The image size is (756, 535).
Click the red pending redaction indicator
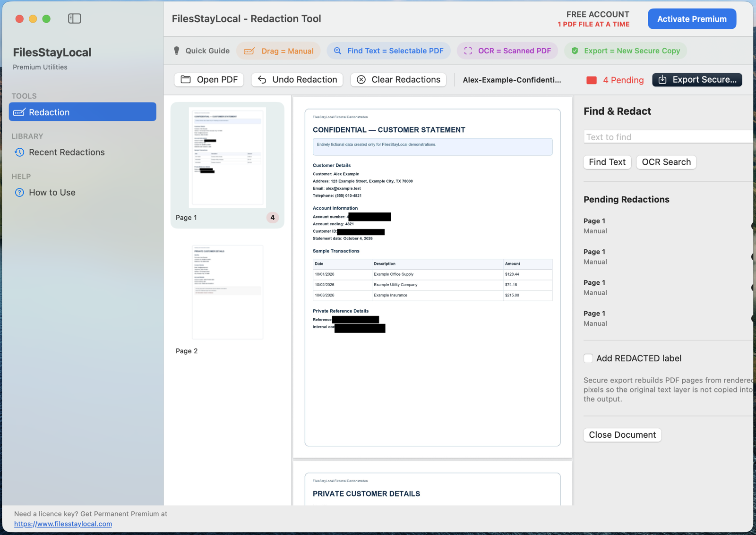[x=592, y=80]
